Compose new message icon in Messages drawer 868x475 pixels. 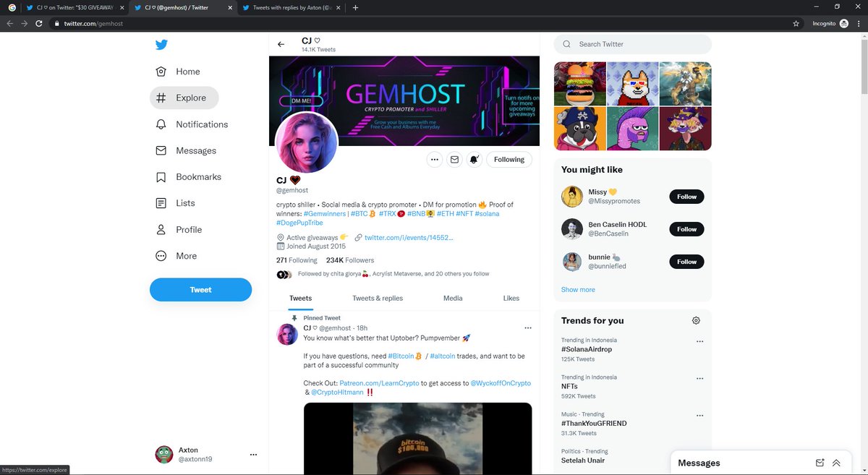820,463
